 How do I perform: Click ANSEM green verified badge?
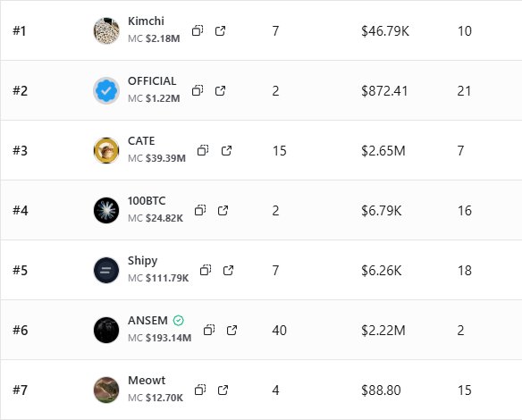pos(179,321)
